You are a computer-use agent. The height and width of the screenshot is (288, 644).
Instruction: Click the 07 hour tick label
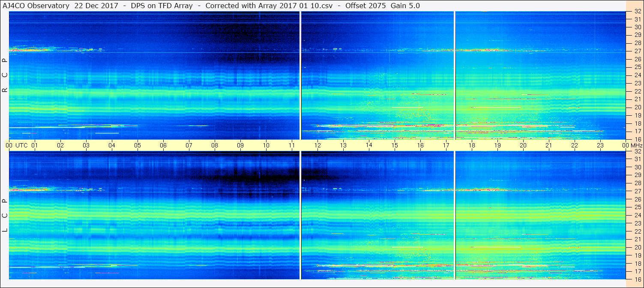tap(189, 145)
